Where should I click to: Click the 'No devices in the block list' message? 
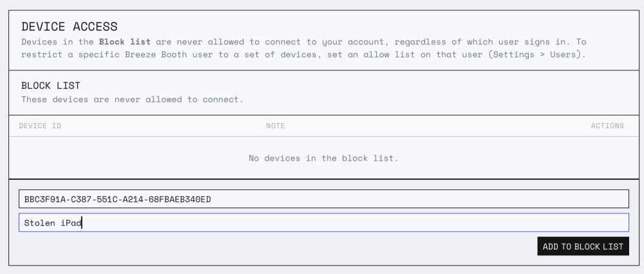324,158
